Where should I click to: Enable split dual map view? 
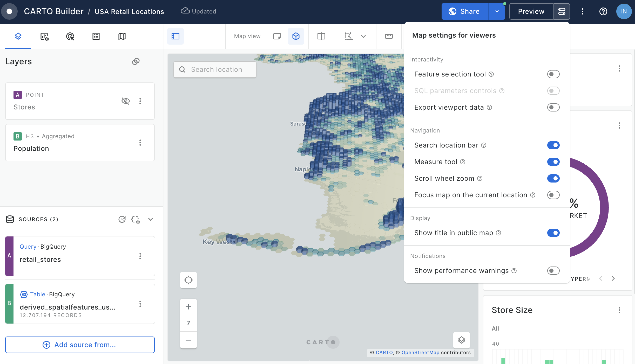[x=321, y=36]
